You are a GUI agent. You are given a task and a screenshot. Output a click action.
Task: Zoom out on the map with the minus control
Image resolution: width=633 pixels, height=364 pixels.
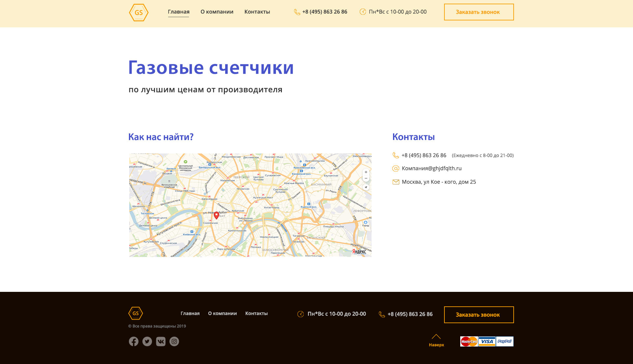click(x=366, y=178)
